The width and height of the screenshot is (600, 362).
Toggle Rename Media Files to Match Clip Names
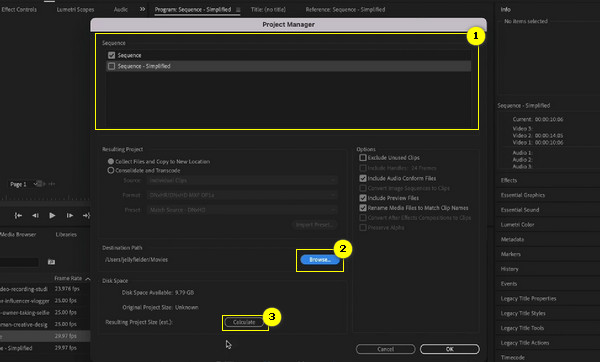click(x=363, y=208)
